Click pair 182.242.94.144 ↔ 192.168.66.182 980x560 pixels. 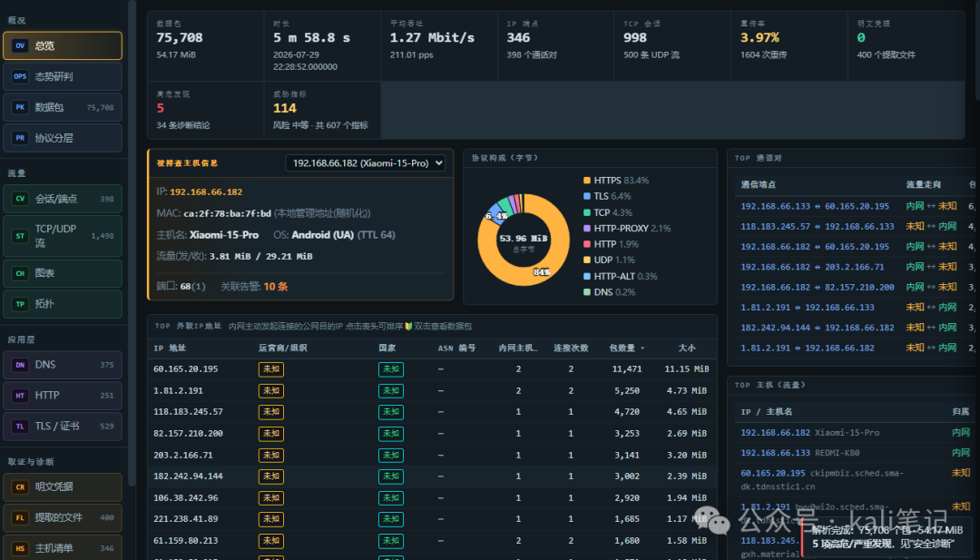(x=817, y=328)
